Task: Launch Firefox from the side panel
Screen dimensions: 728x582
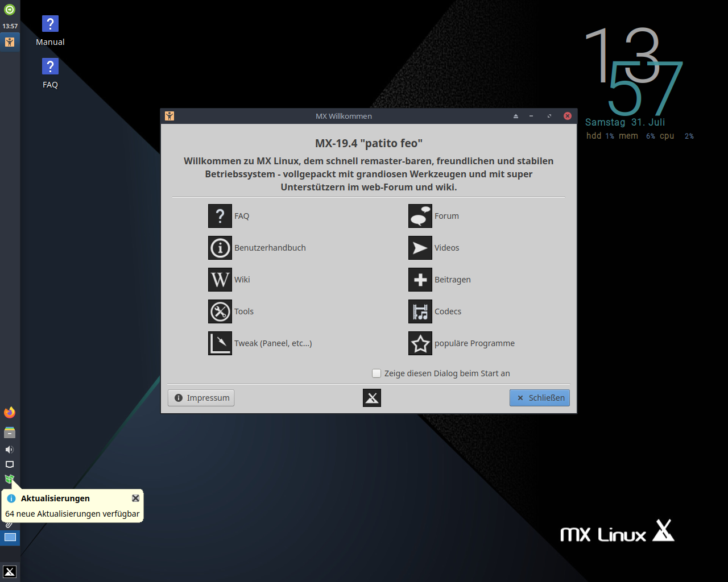Action: point(10,413)
